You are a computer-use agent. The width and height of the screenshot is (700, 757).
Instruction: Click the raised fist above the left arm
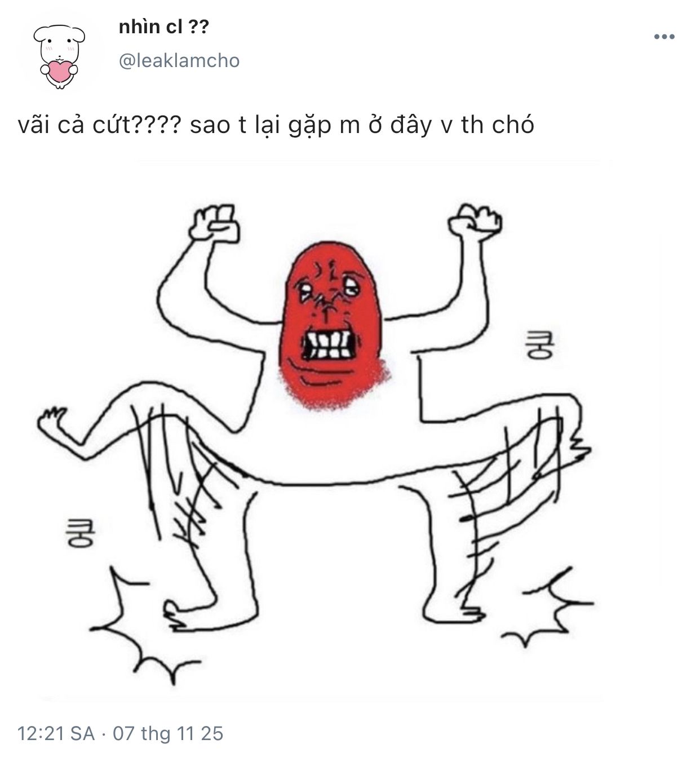214,223
